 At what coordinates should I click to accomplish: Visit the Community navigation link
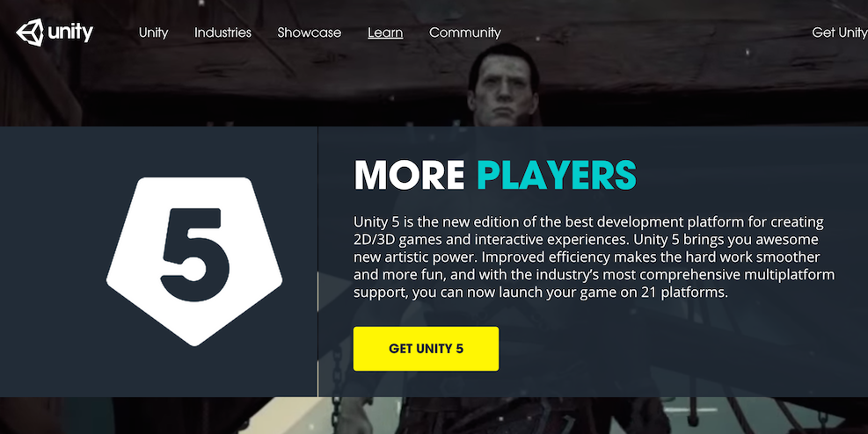pos(465,33)
